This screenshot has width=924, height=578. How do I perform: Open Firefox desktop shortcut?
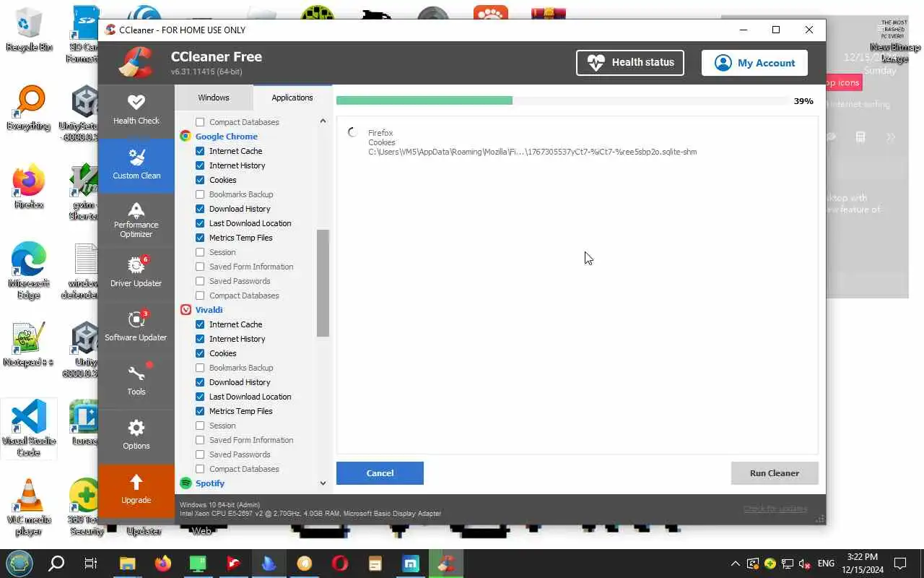tap(29, 186)
